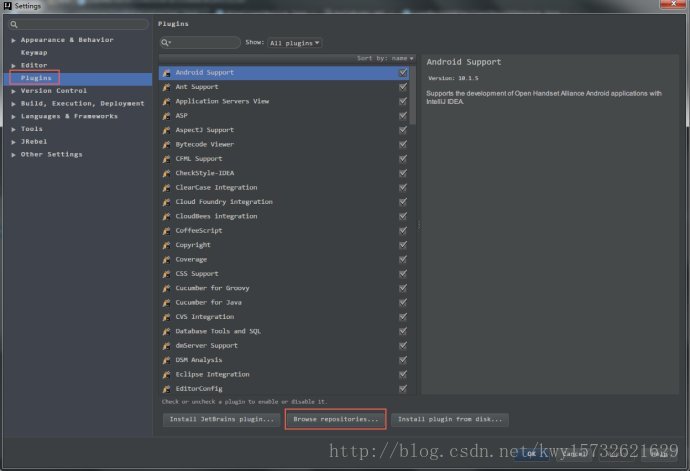The height and width of the screenshot is (471, 690).
Task: Click the IntelliJ icon in Settings title bar
Action: pyautogui.click(x=7, y=6)
